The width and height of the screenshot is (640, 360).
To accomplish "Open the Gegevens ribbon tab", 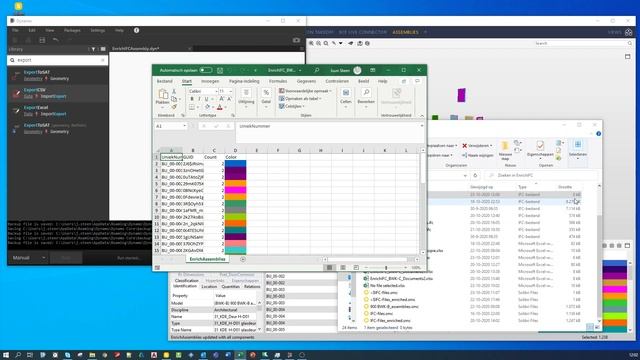I will coord(306,81).
